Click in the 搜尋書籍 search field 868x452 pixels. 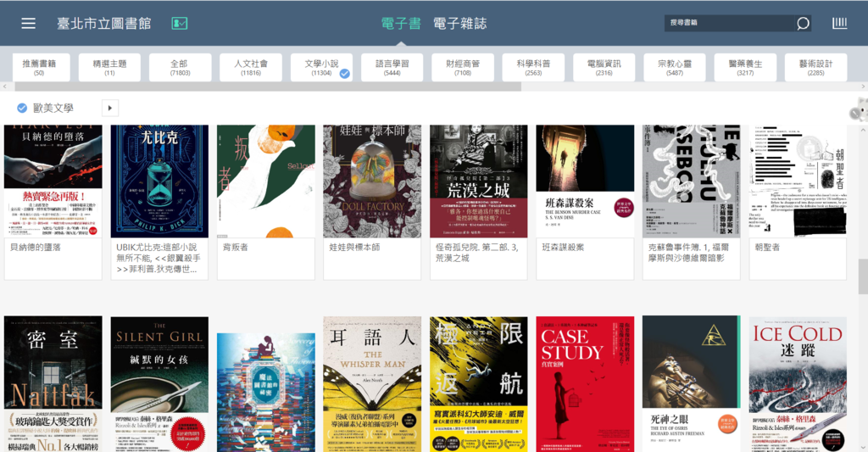point(729,23)
